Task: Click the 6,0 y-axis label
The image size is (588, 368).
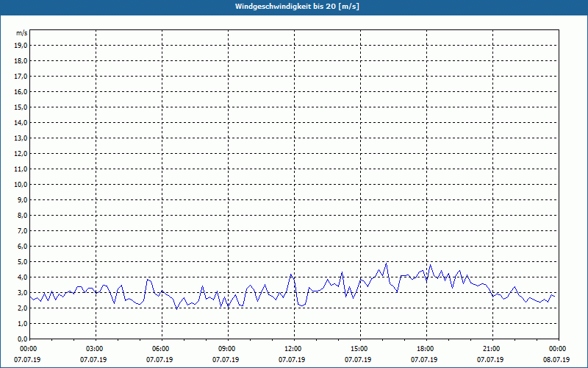Action: point(23,247)
